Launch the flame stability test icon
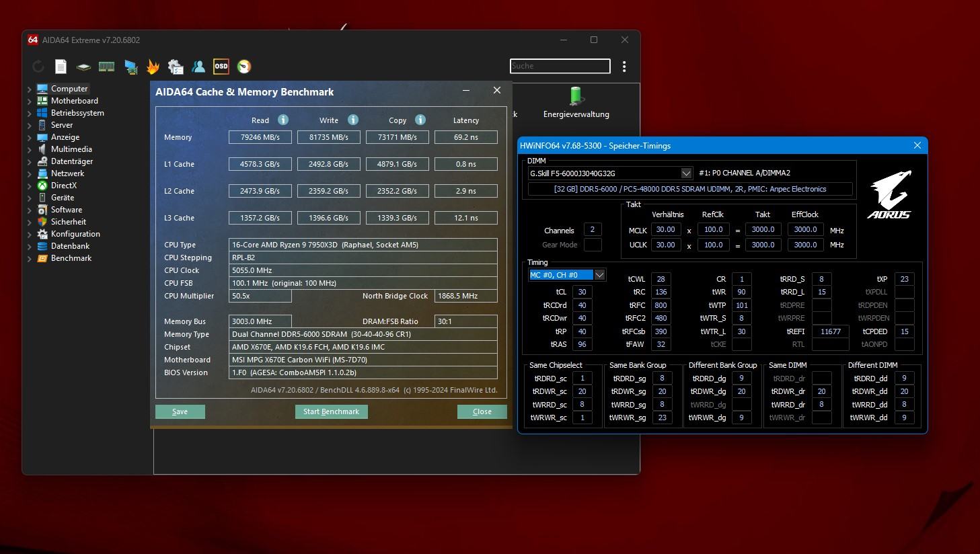This screenshot has height=554, width=980. [x=153, y=67]
